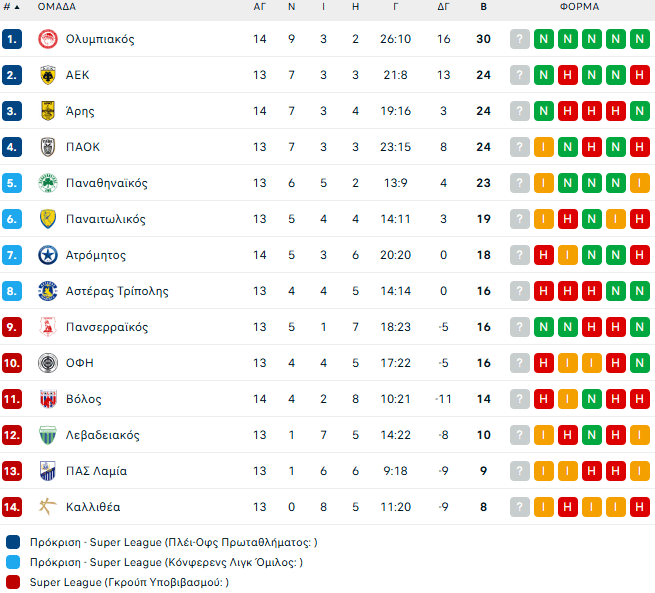655x593 pixels.
Task: Sort standings by the Β points header
Action: [x=484, y=7]
